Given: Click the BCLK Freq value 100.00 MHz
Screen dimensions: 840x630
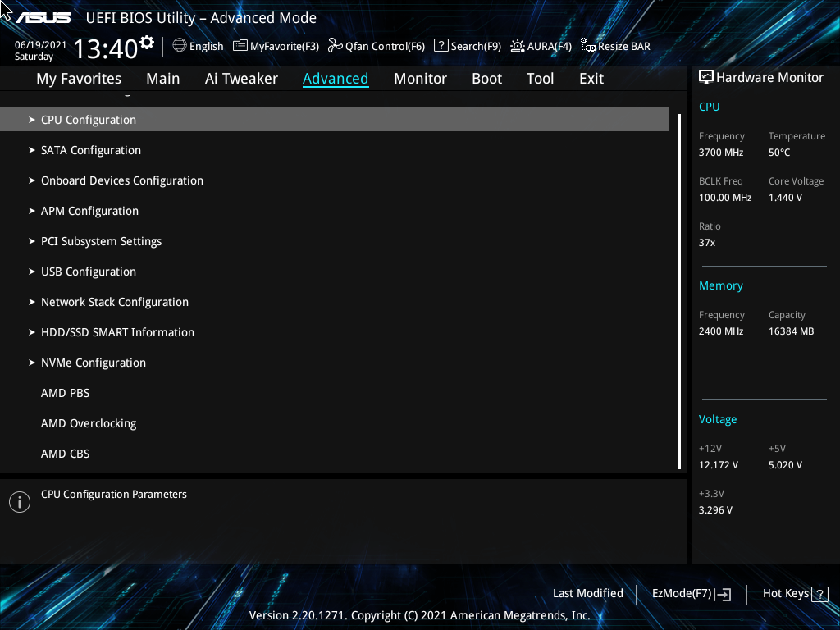Looking at the screenshot, I should pyautogui.click(x=725, y=198).
